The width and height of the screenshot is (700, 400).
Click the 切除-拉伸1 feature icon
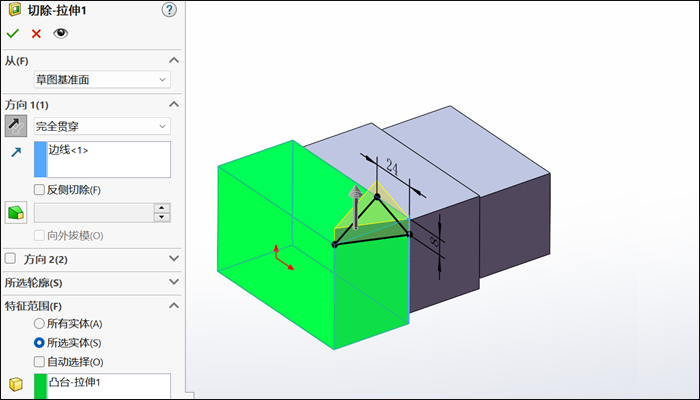[15, 10]
